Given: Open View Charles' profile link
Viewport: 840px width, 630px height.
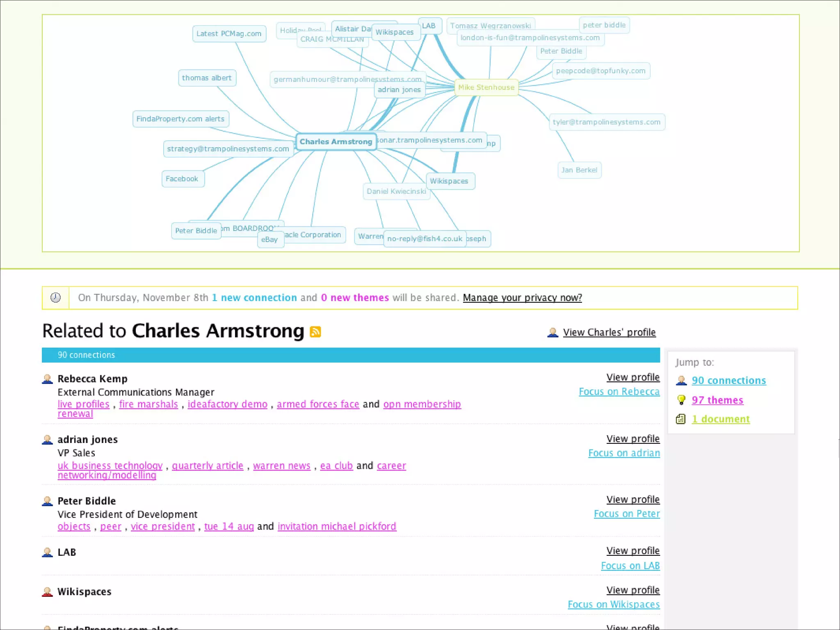Looking at the screenshot, I should coord(609,332).
